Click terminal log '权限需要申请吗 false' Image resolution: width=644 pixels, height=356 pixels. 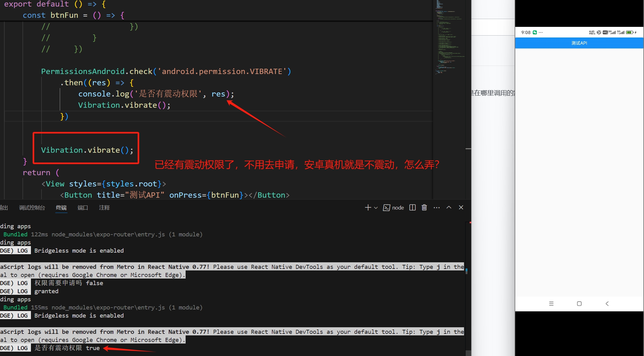click(x=68, y=283)
